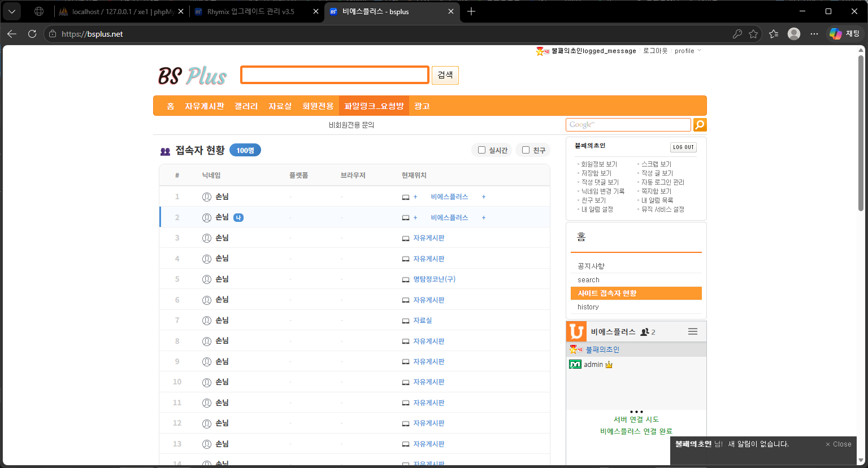Enable the 친구 checkbox
868x468 pixels.
526,150
